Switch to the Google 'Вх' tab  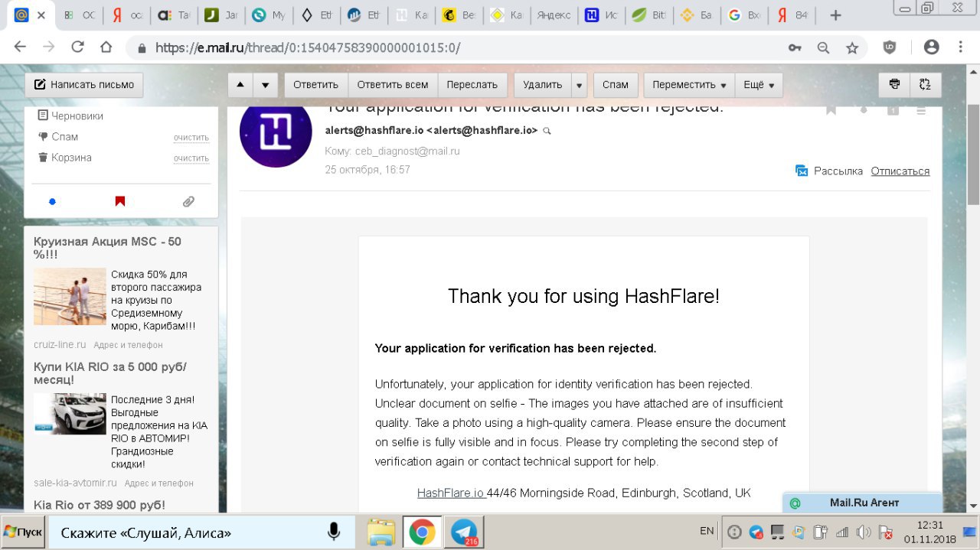pyautogui.click(x=744, y=15)
